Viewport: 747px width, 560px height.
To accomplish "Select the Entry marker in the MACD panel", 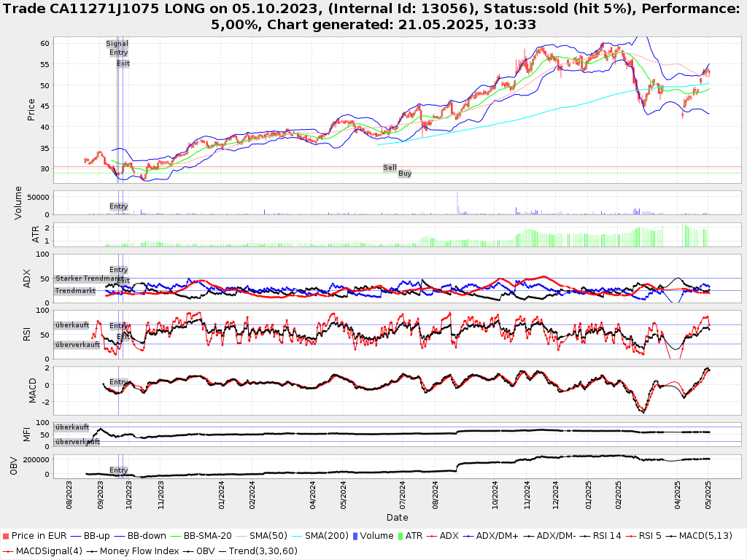I will [x=118, y=382].
